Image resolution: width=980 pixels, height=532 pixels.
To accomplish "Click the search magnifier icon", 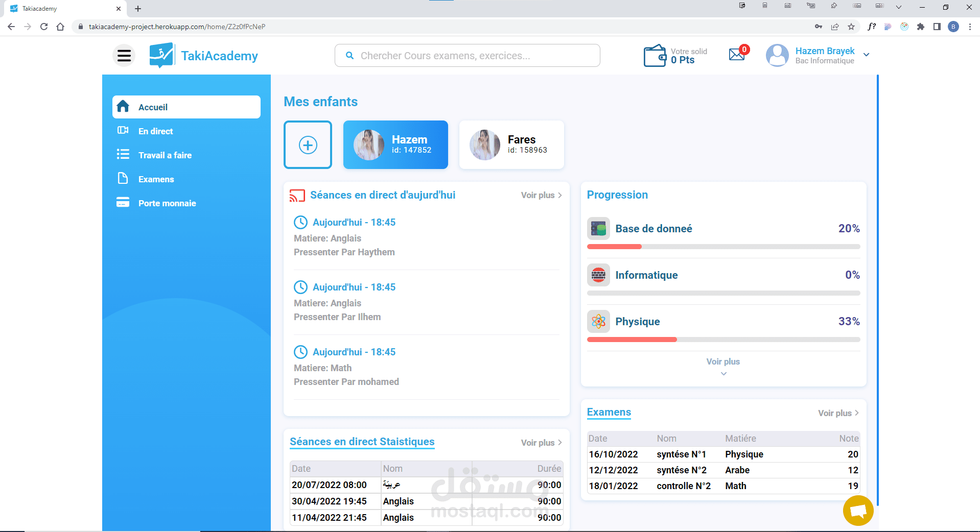I will pos(349,56).
